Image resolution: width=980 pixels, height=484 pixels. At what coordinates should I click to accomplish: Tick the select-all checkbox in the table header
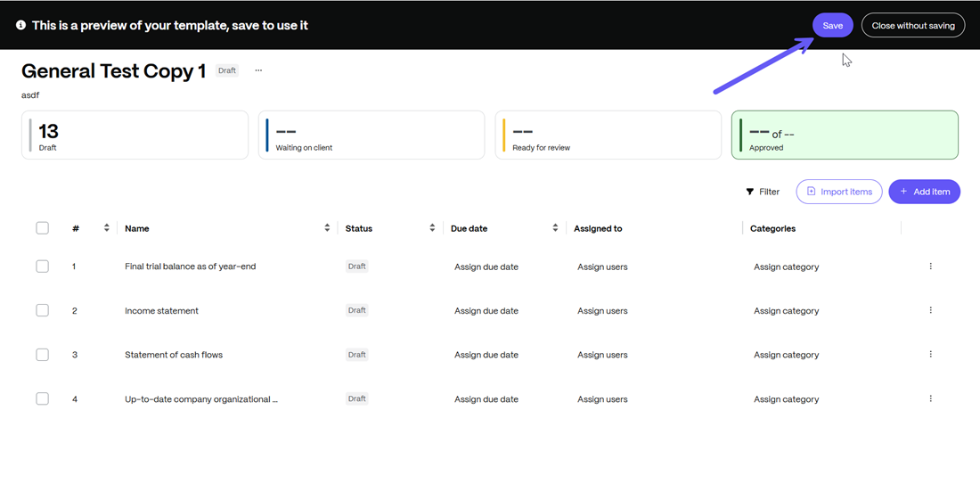[x=42, y=228]
